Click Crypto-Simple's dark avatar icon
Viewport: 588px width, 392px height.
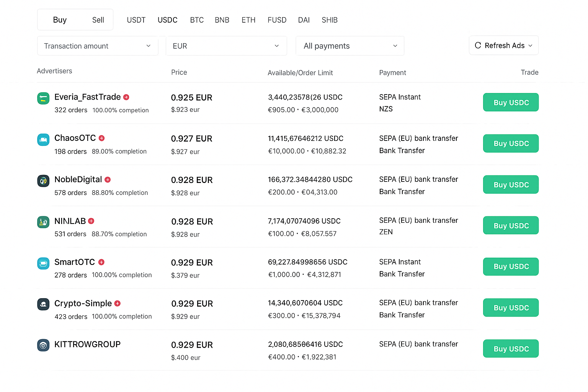(x=43, y=304)
